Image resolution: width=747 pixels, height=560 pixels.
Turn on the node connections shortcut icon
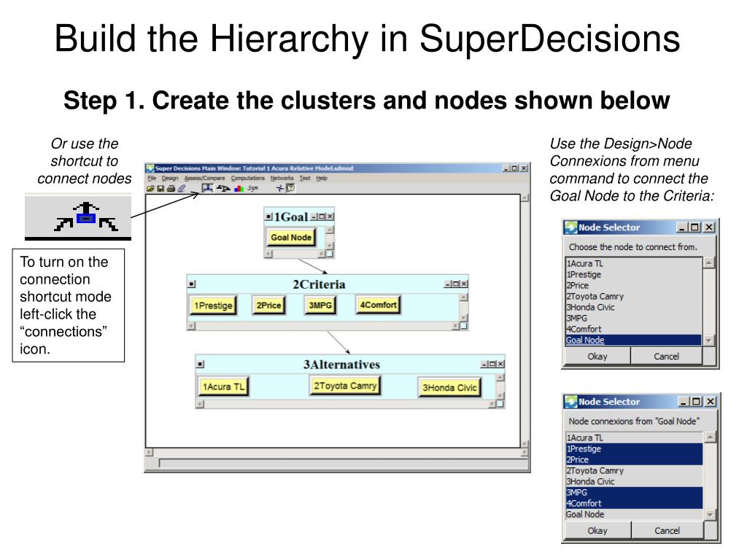[208, 188]
